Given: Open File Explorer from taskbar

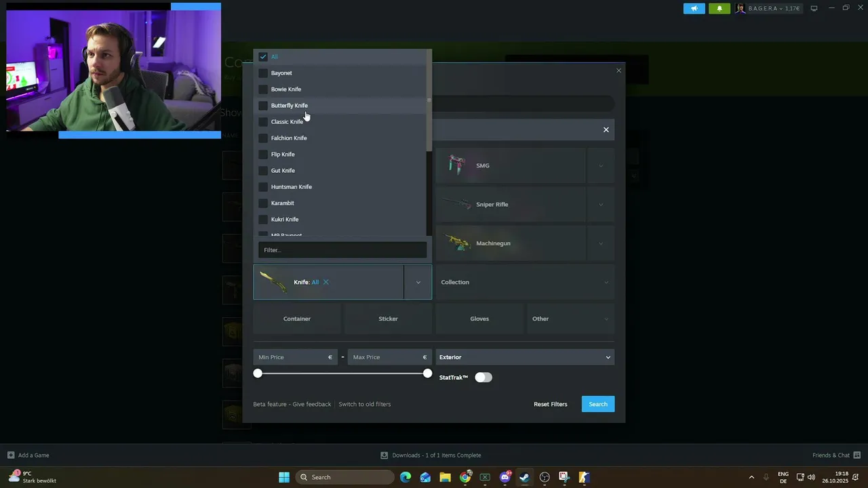Looking at the screenshot, I should click(x=445, y=477).
